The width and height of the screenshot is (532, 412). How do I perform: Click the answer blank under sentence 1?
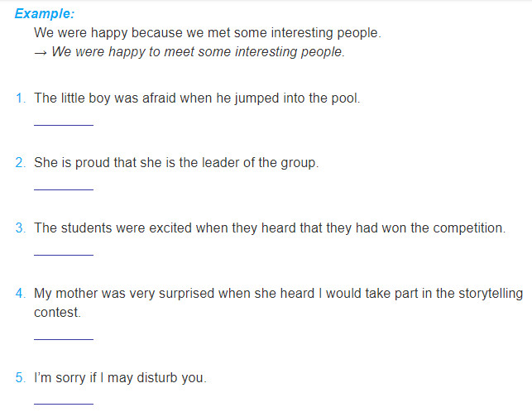[64, 125]
